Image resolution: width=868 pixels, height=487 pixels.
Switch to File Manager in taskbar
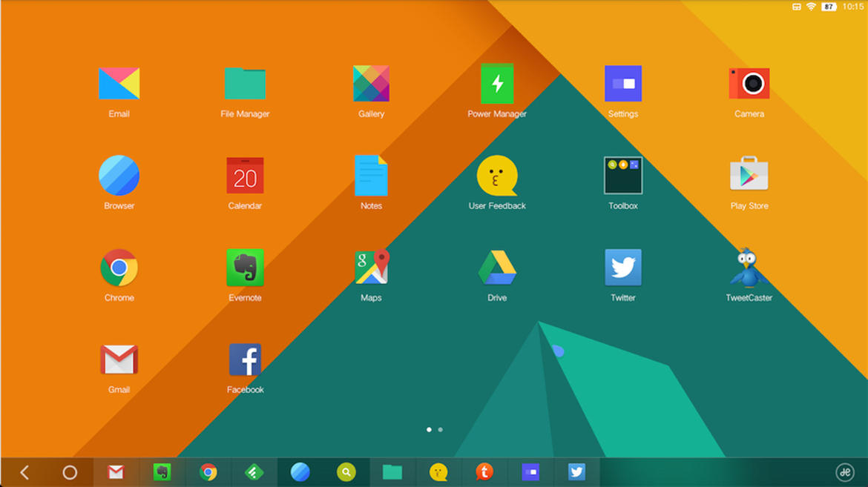392,472
